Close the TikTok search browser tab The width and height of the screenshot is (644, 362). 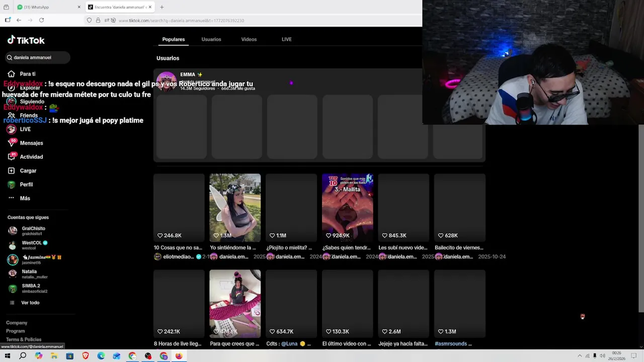pyautogui.click(x=149, y=7)
